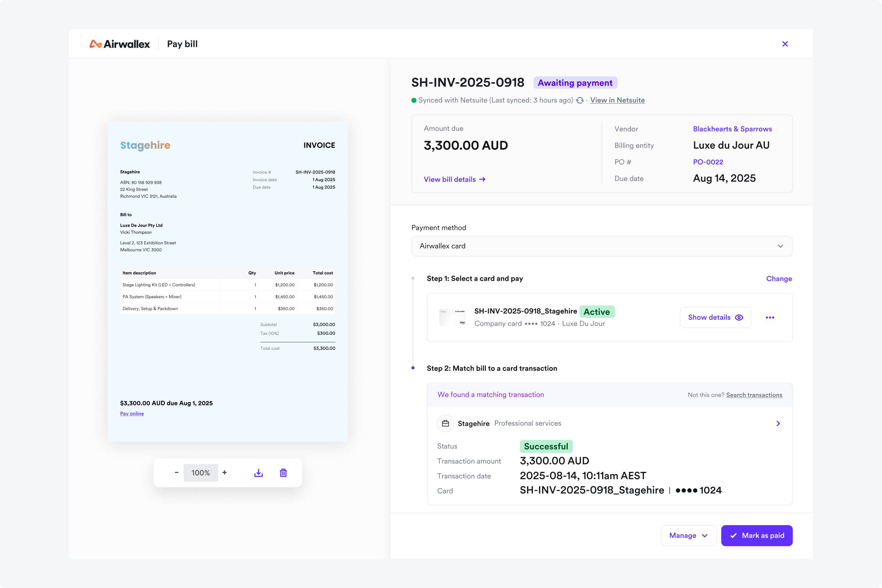
Task: Open the Payment method dropdown
Action: (602, 246)
